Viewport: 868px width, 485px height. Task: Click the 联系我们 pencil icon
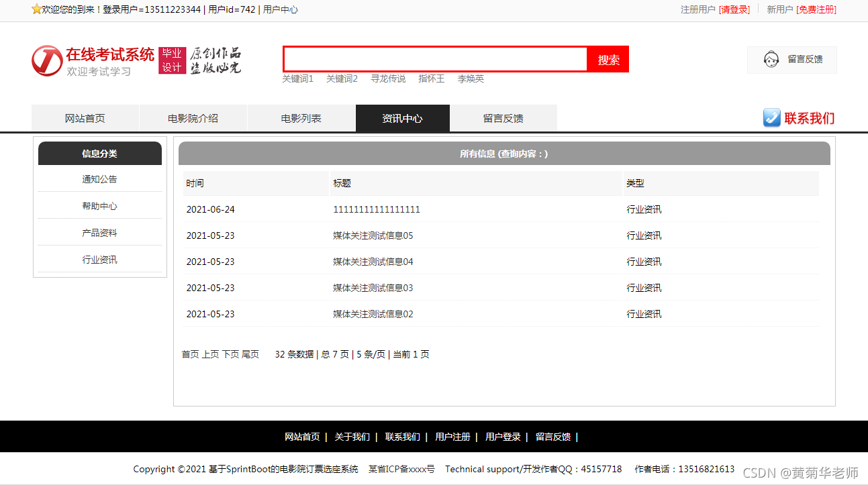771,117
